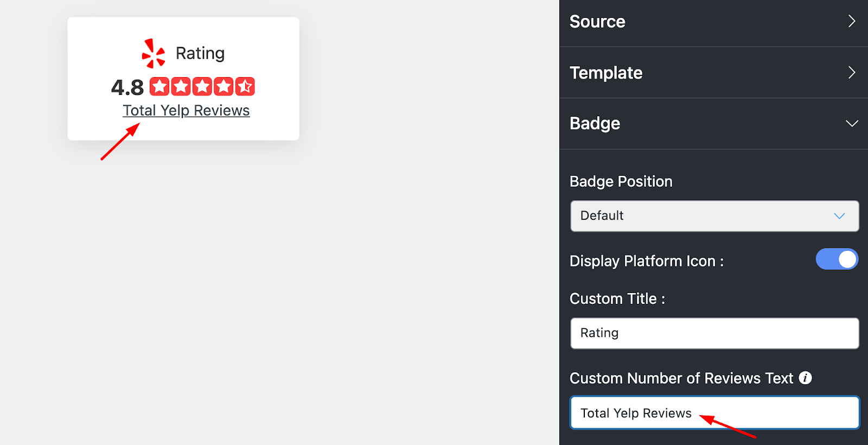868x445 pixels.
Task: Select the Source panel heading
Action: [597, 22]
